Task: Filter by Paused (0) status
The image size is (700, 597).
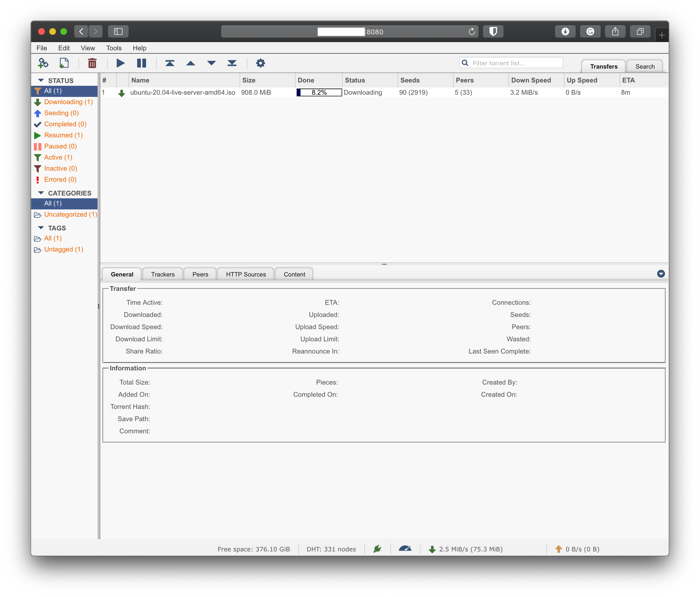Action: point(64,146)
